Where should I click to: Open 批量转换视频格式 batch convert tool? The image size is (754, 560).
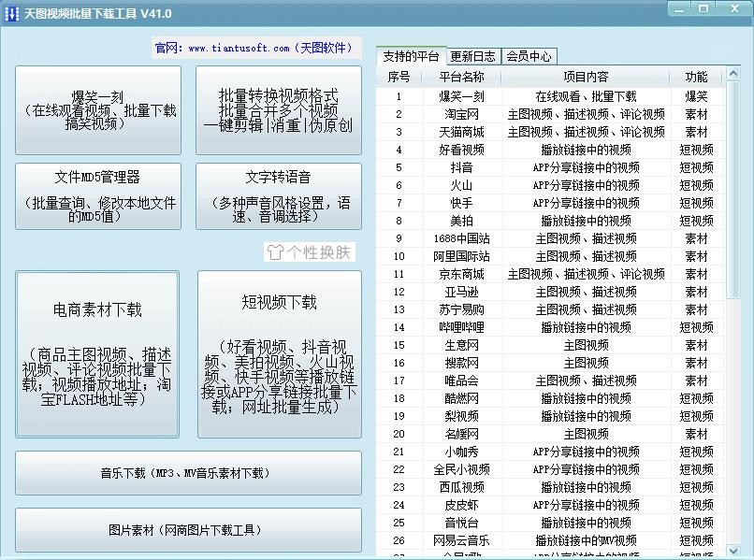pos(278,110)
